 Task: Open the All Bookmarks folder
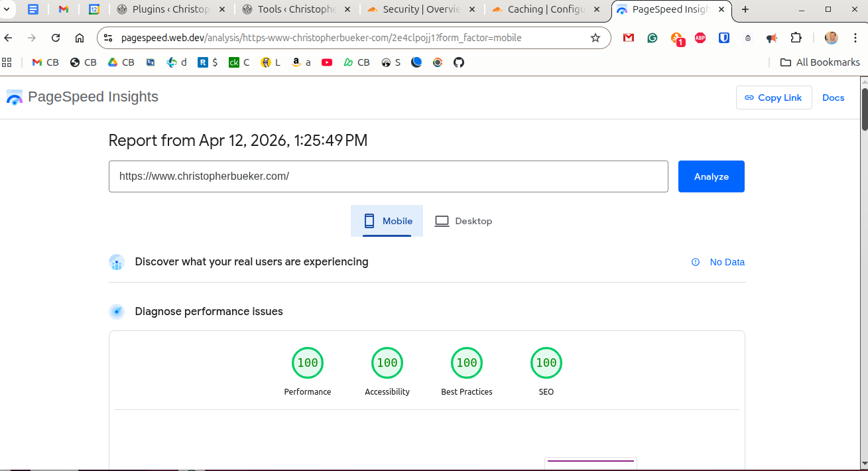[820, 62]
